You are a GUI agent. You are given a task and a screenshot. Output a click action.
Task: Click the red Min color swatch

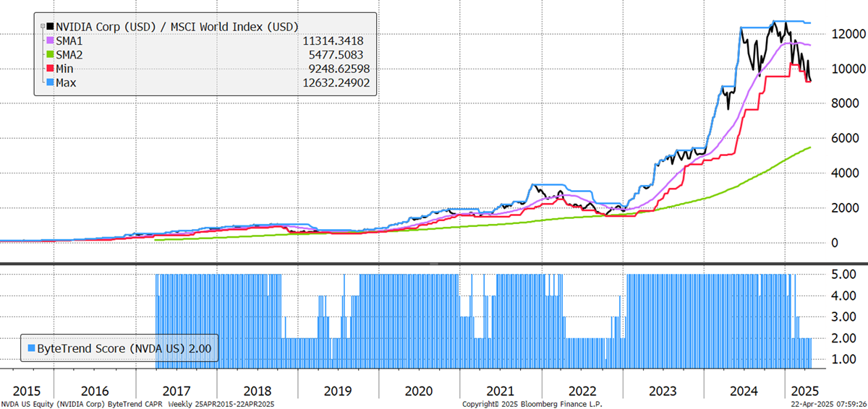point(50,69)
